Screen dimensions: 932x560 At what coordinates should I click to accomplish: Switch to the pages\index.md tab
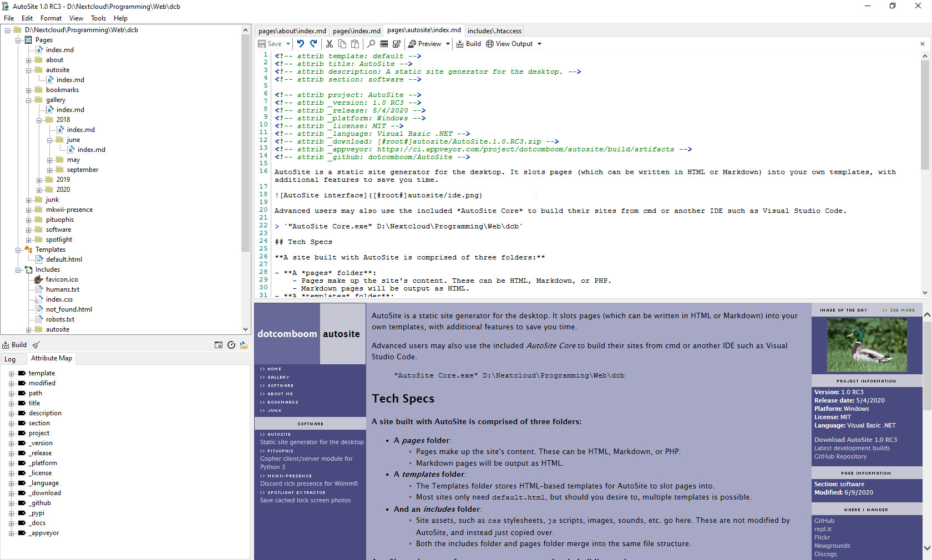point(357,31)
